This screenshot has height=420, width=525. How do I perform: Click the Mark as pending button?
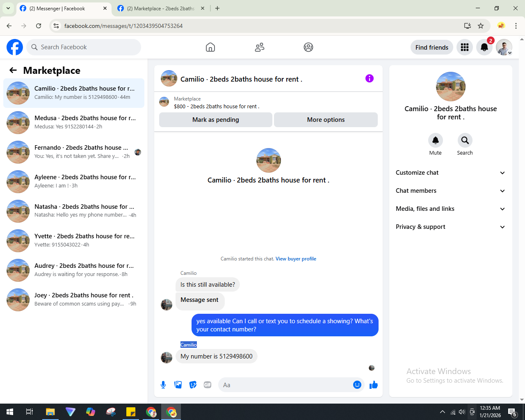point(216,120)
